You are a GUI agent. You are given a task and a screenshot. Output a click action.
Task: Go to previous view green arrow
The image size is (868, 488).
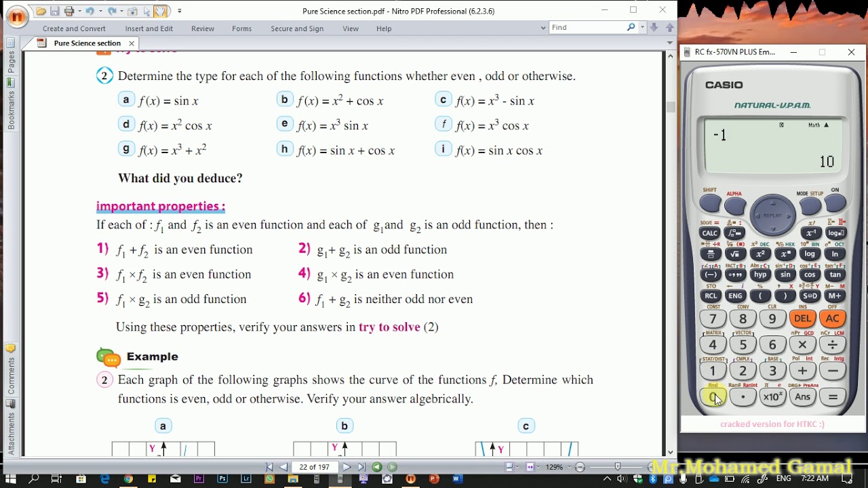point(377,467)
